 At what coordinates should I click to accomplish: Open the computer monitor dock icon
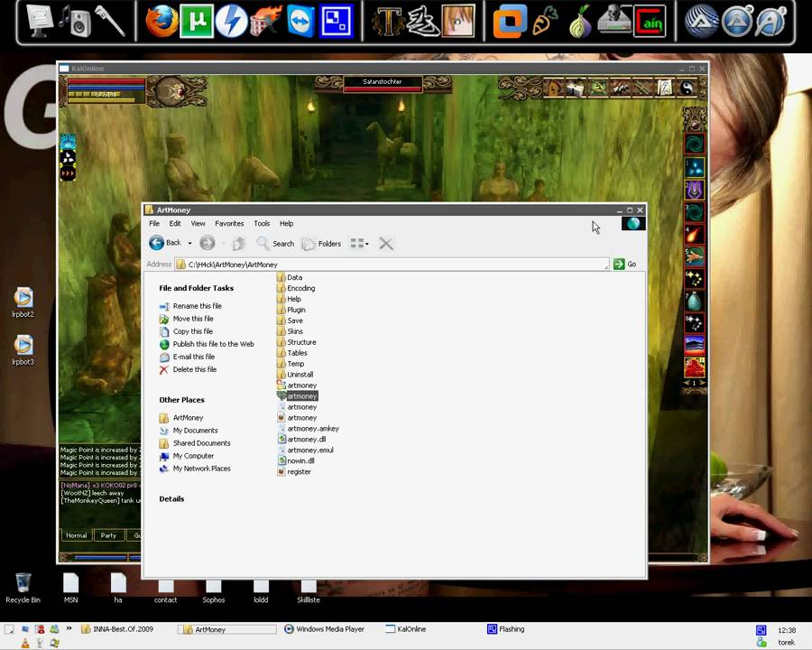point(41,22)
